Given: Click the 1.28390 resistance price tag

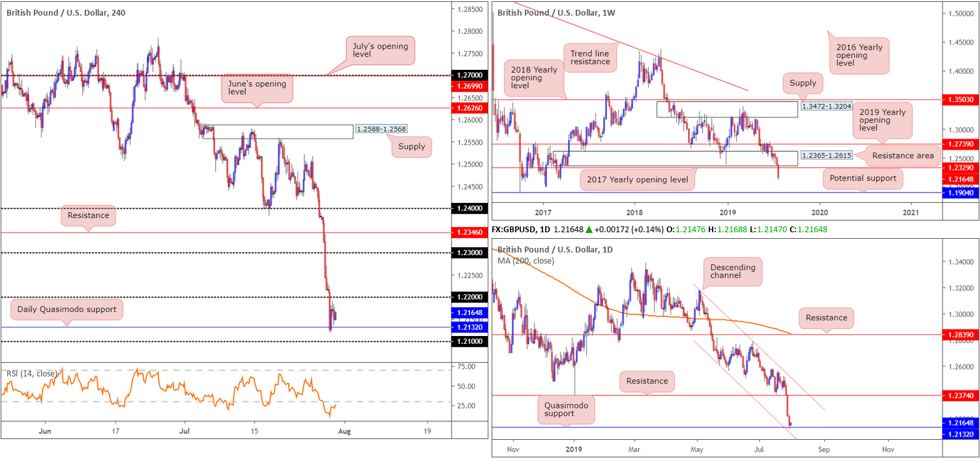Looking at the screenshot, I should (x=962, y=334).
